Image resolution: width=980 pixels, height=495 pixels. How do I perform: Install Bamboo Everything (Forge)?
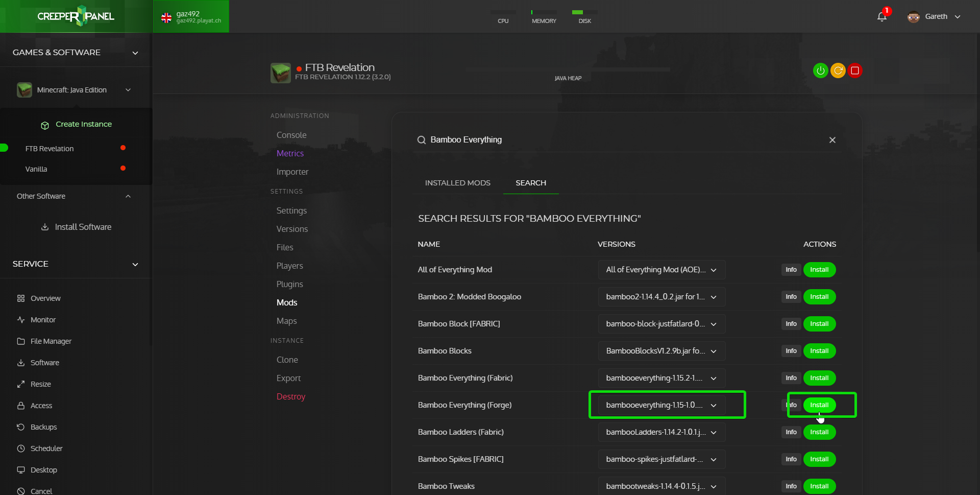(x=819, y=405)
